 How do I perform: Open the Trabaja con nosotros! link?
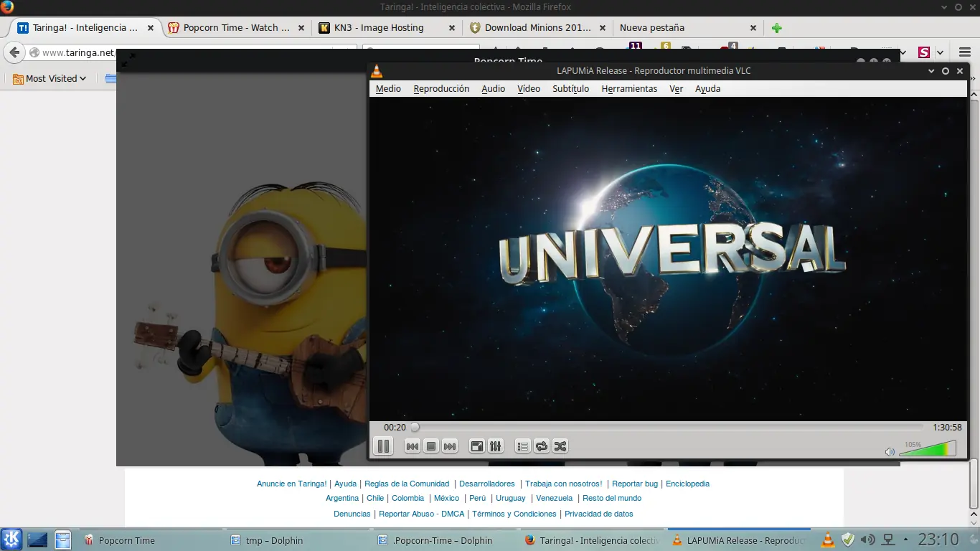564,484
